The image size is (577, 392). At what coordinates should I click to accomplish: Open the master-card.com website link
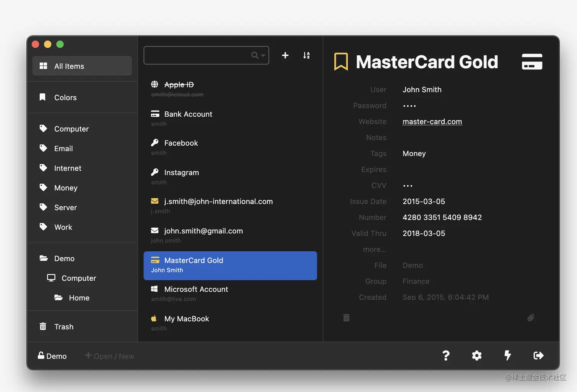tap(432, 122)
